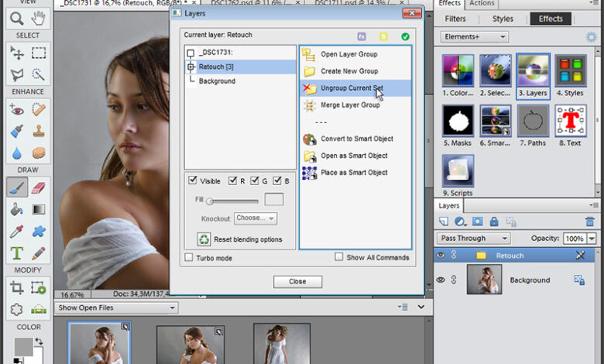Click the Close button in Layers dialog

coord(297,282)
